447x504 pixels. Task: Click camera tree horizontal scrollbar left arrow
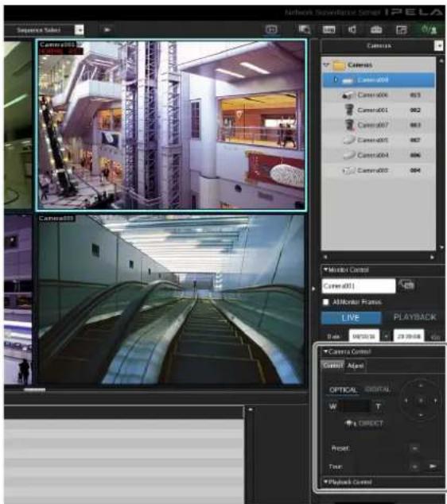pyautogui.click(x=325, y=257)
